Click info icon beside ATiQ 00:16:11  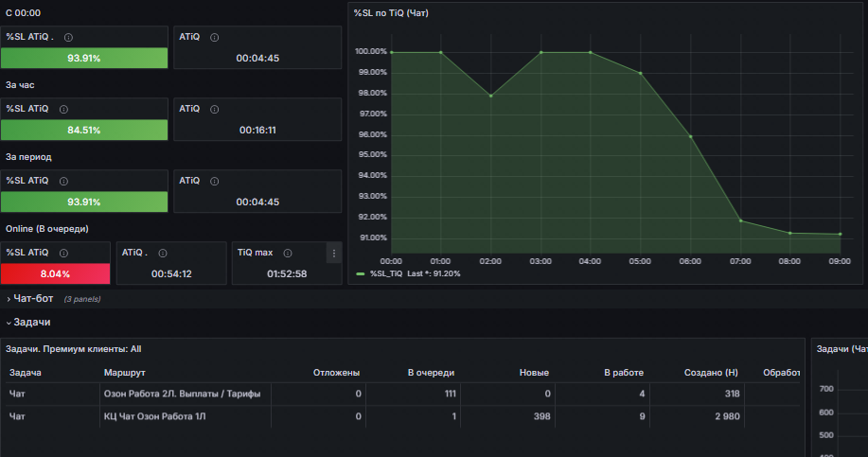pos(214,110)
